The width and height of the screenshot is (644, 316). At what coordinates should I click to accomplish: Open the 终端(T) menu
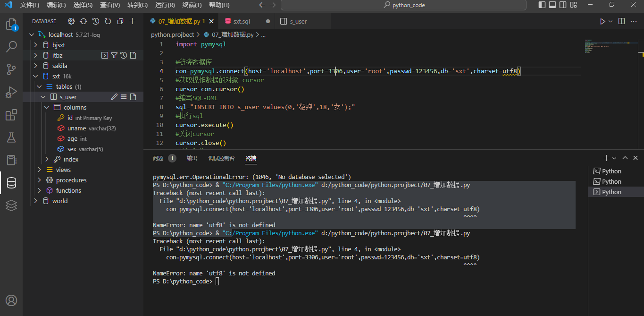pos(192,5)
